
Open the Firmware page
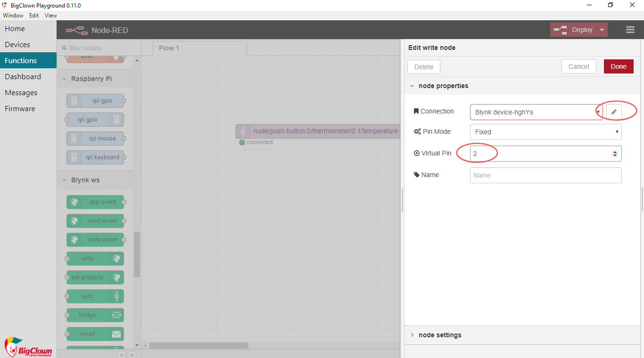28,109
